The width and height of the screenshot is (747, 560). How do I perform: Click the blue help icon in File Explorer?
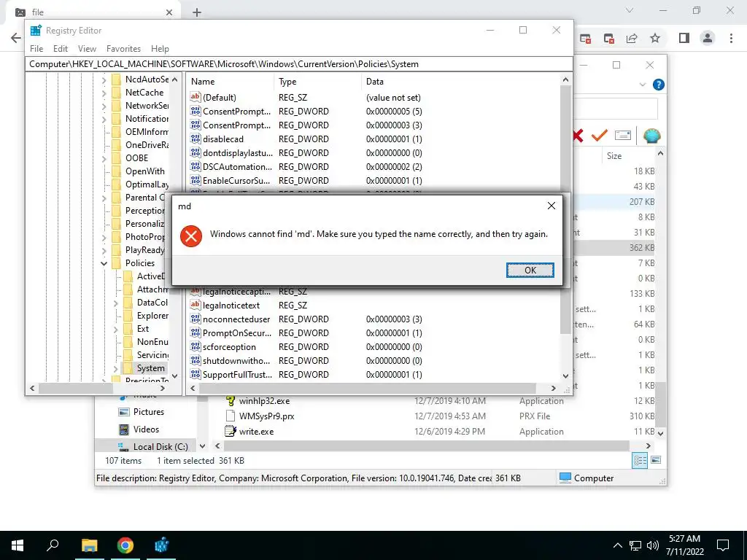(x=659, y=85)
